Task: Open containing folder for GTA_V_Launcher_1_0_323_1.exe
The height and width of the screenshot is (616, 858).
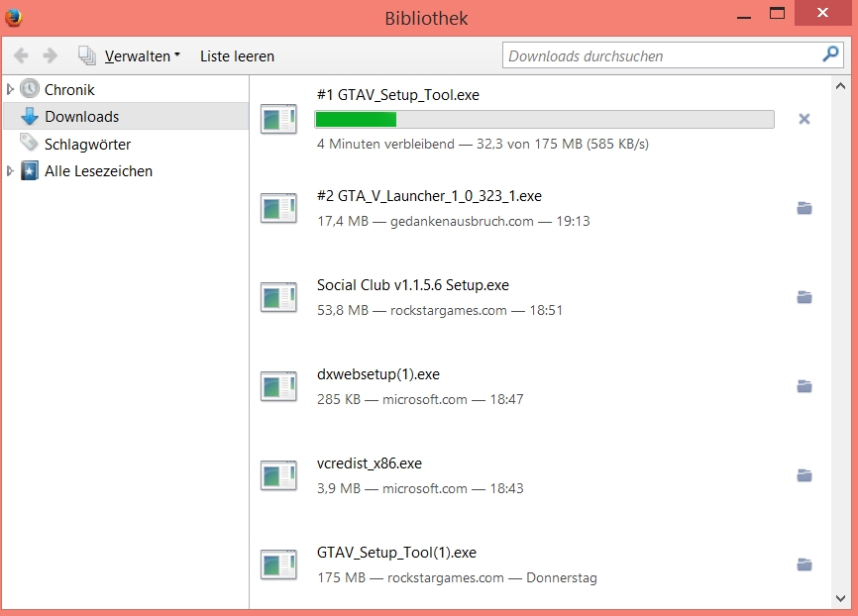Action: [804, 208]
